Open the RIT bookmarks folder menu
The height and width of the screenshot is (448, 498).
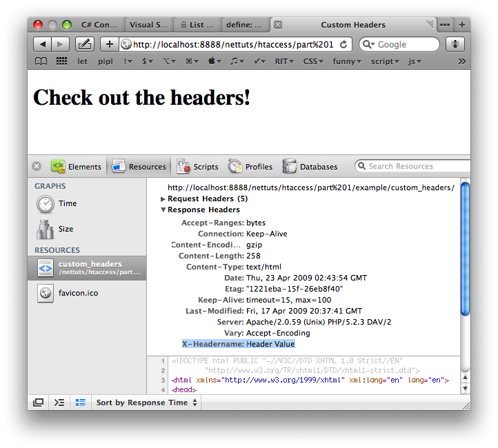coord(281,61)
